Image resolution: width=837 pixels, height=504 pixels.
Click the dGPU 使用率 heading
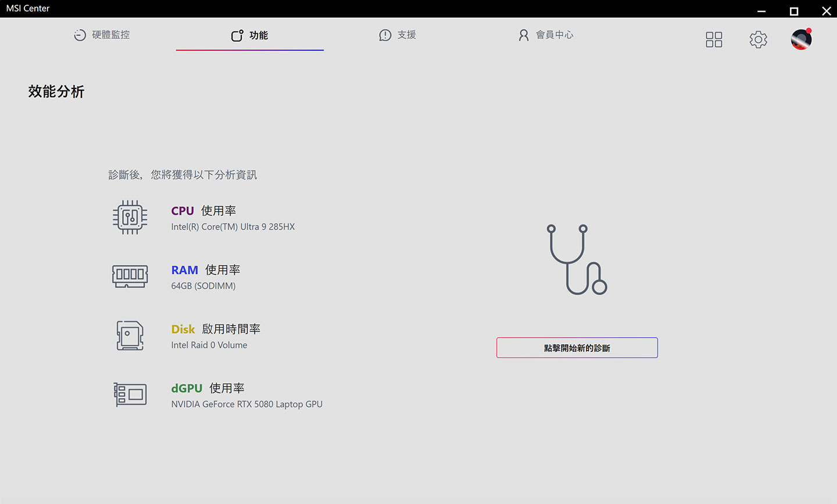[x=208, y=388]
